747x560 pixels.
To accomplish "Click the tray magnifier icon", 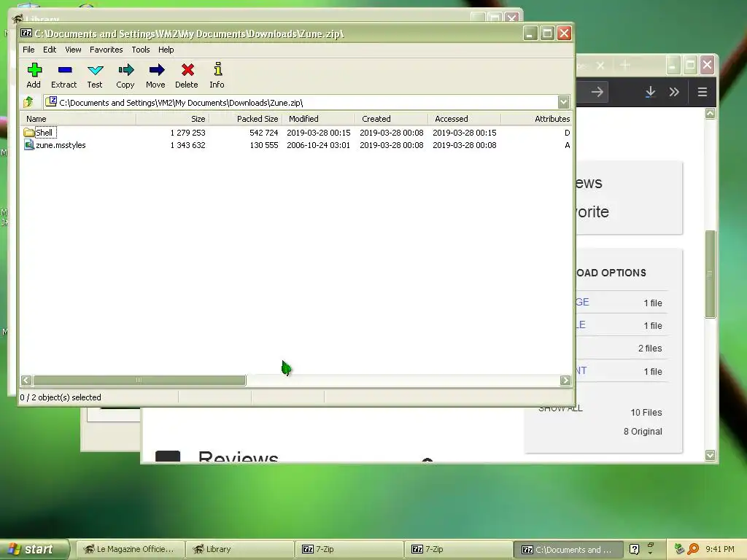I will 693,549.
